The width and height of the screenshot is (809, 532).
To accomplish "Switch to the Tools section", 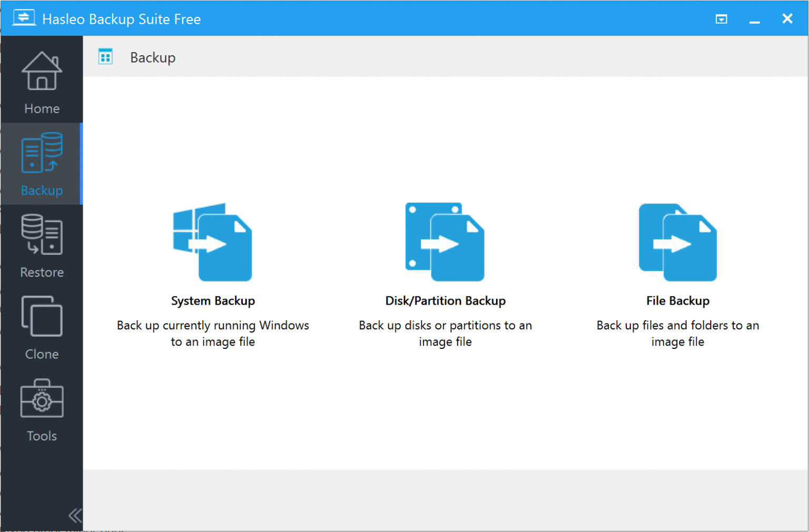I will (41, 435).
